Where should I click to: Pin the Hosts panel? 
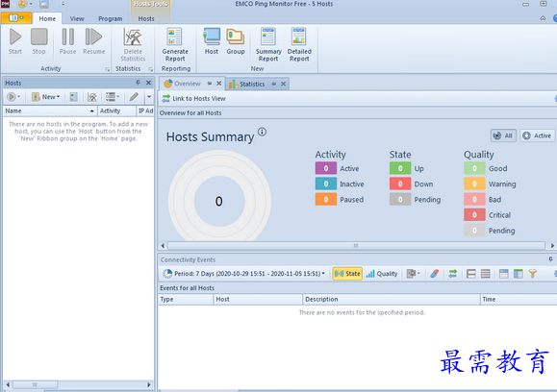[x=138, y=83]
